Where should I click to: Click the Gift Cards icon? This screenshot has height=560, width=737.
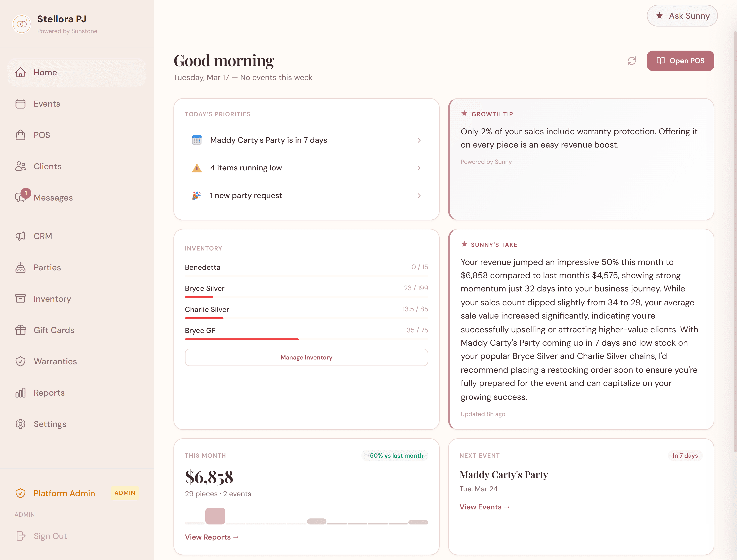[21, 330]
